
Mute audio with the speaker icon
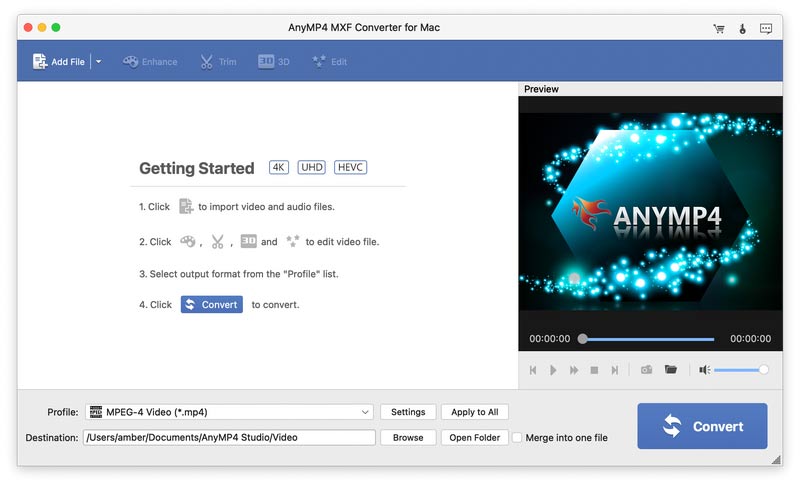[704, 370]
